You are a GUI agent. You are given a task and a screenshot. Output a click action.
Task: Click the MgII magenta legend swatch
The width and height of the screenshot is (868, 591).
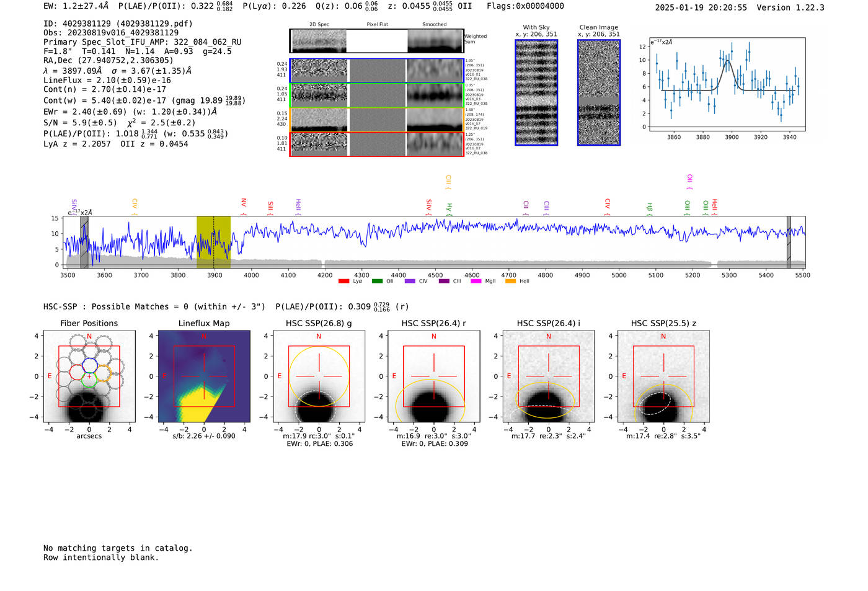point(476,281)
